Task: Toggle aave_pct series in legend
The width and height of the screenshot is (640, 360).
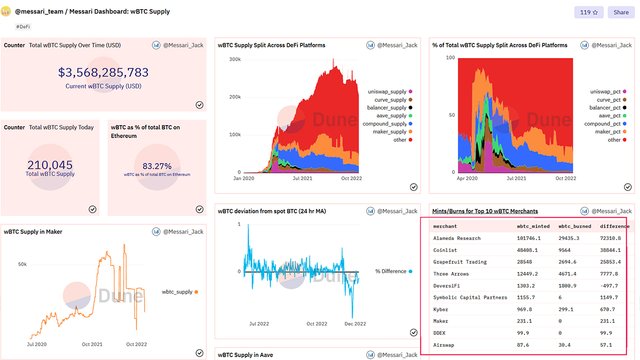Action: click(x=612, y=116)
